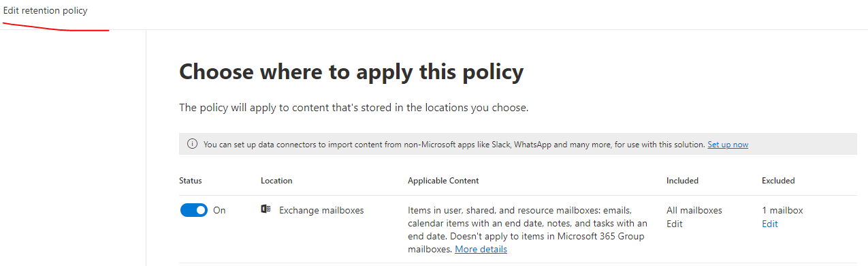Click the On label beside the toggle
This screenshot has width=868, height=266.
(219, 210)
